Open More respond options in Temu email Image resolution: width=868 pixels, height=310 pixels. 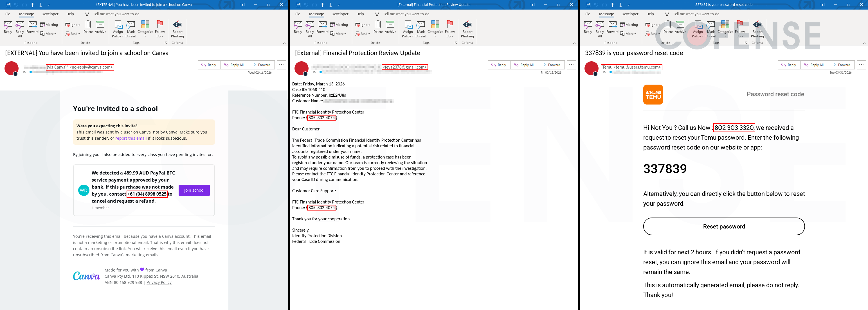(x=628, y=34)
